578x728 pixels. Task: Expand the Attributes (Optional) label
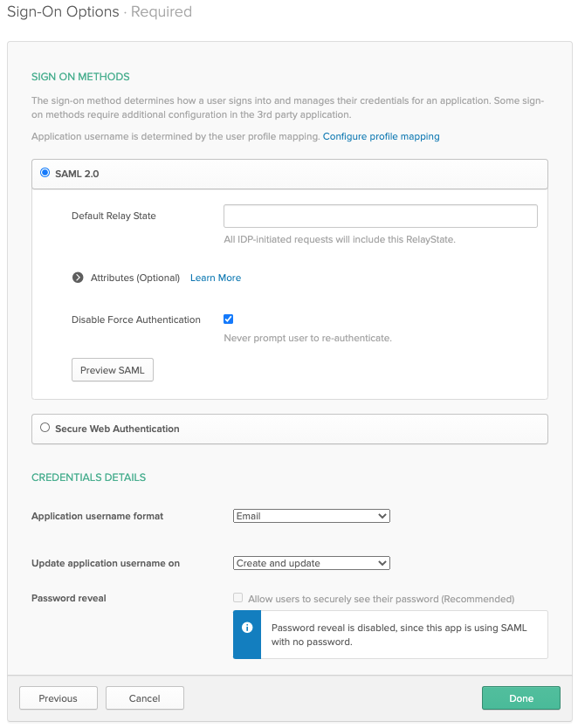pyautogui.click(x=134, y=278)
